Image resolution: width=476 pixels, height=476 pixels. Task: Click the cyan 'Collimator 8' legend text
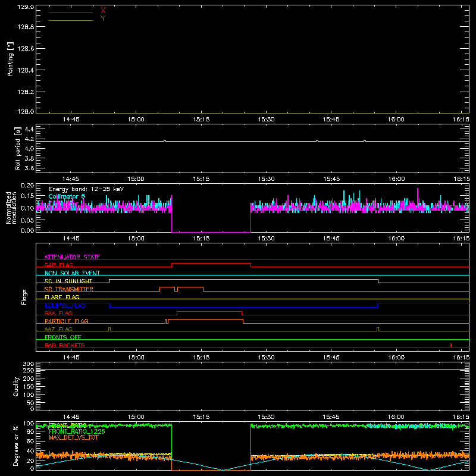67,196
